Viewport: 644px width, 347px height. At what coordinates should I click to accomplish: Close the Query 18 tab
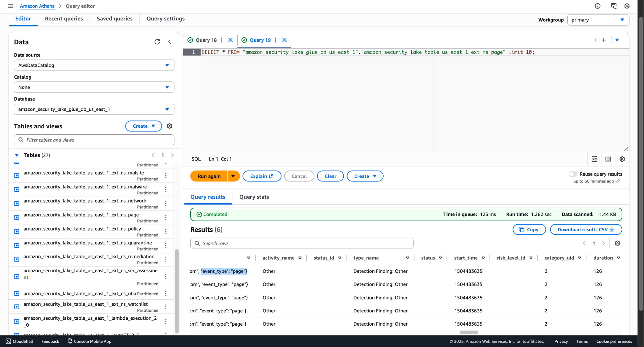pyautogui.click(x=230, y=40)
